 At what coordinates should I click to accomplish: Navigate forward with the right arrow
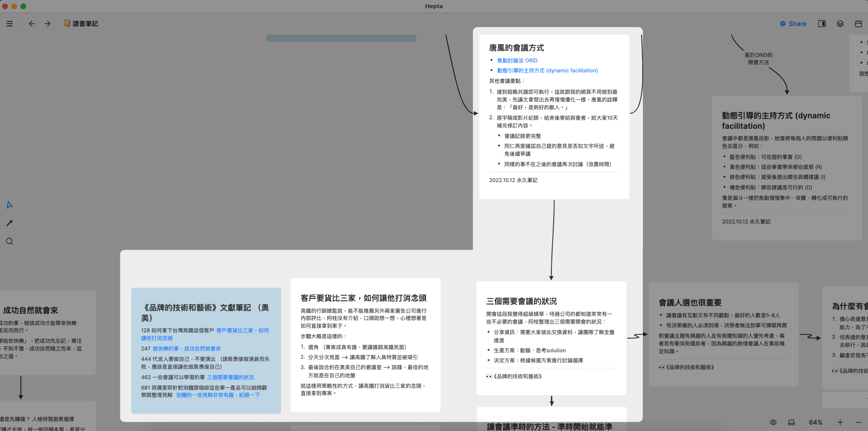tap(47, 23)
